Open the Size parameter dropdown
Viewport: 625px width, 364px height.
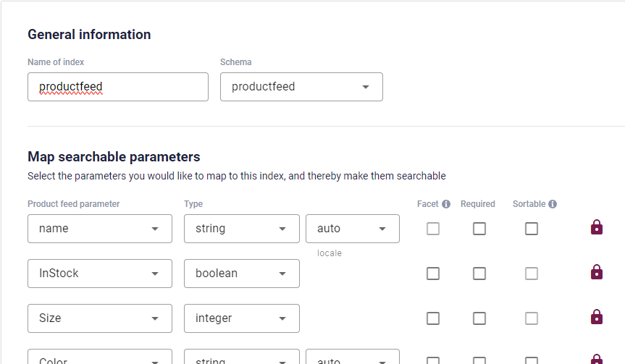pyautogui.click(x=100, y=318)
